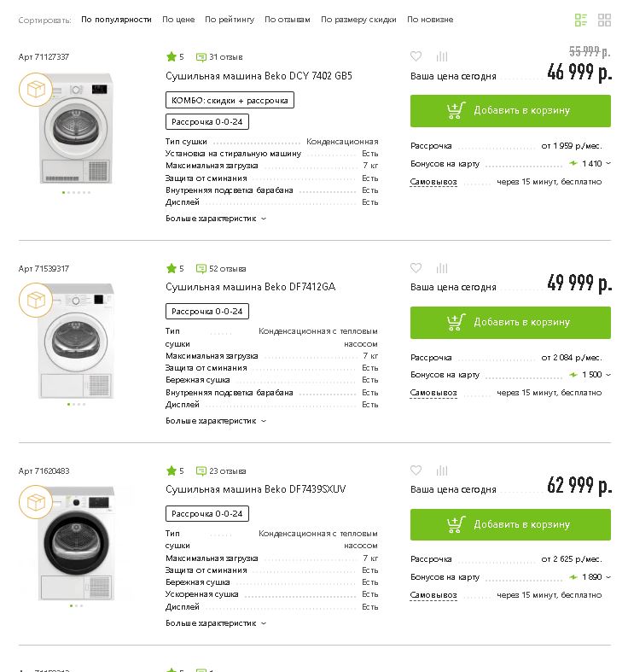Image resolution: width=628 pixels, height=672 pixels.
Task: Open 31 отзыв reviews icon for first dryer
Action: (x=201, y=57)
